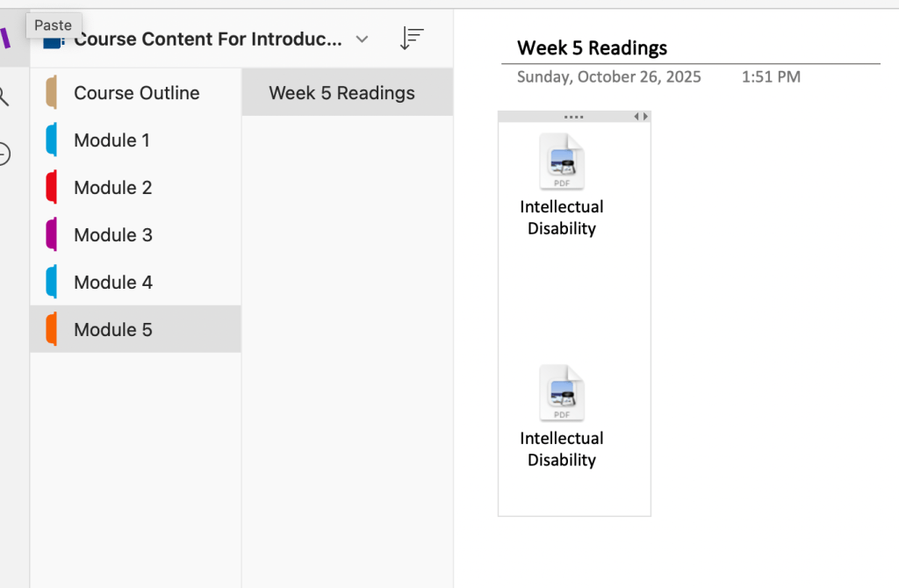
Task: Click the sort pages icon
Action: coord(411,39)
